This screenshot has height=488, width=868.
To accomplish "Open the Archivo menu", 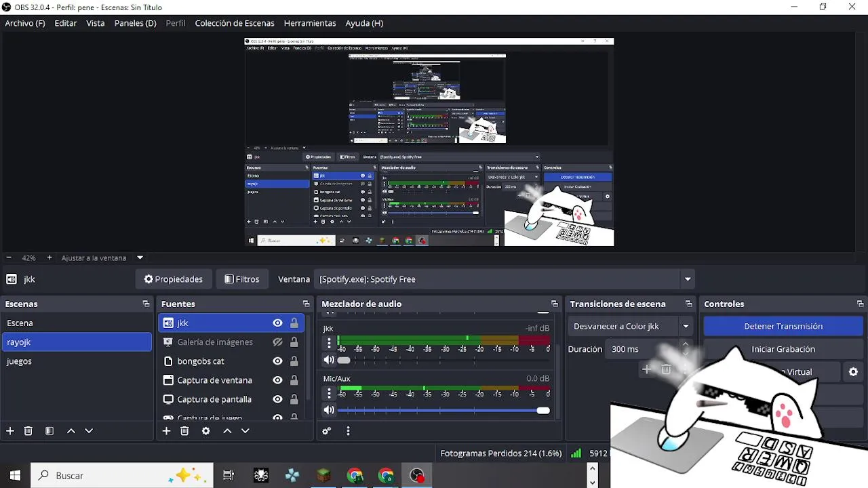I will [25, 23].
